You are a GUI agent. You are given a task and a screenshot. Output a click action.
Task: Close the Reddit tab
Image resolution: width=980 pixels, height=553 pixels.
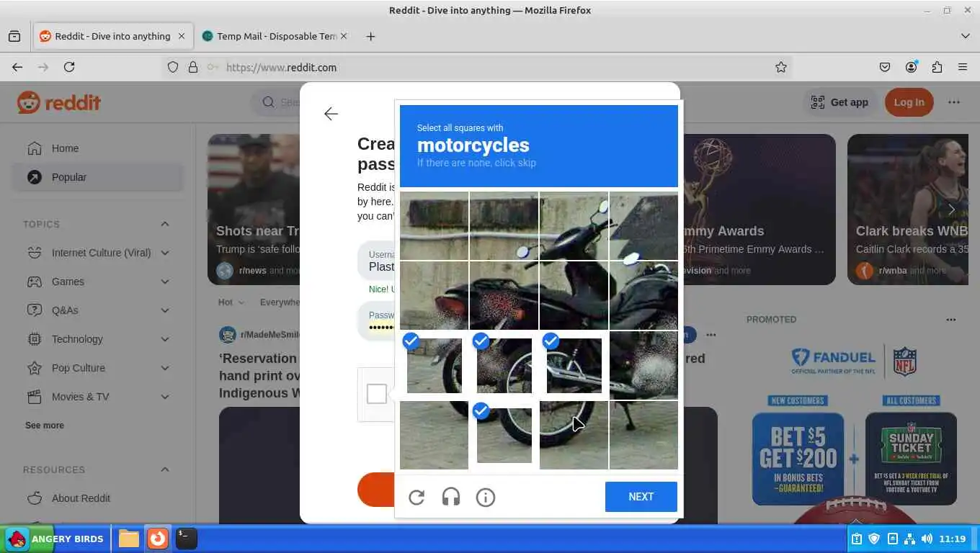[182, 36]
